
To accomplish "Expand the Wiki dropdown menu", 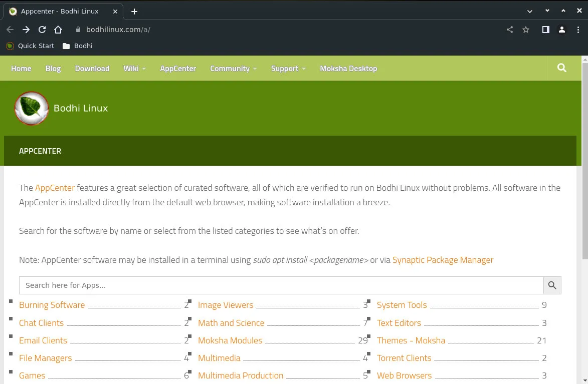I will [135, 69].
